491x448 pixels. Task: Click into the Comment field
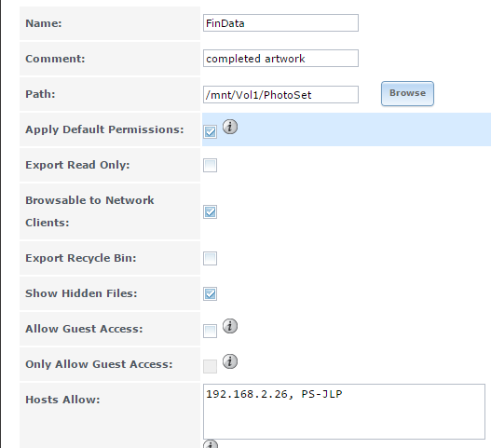(280, 59)
